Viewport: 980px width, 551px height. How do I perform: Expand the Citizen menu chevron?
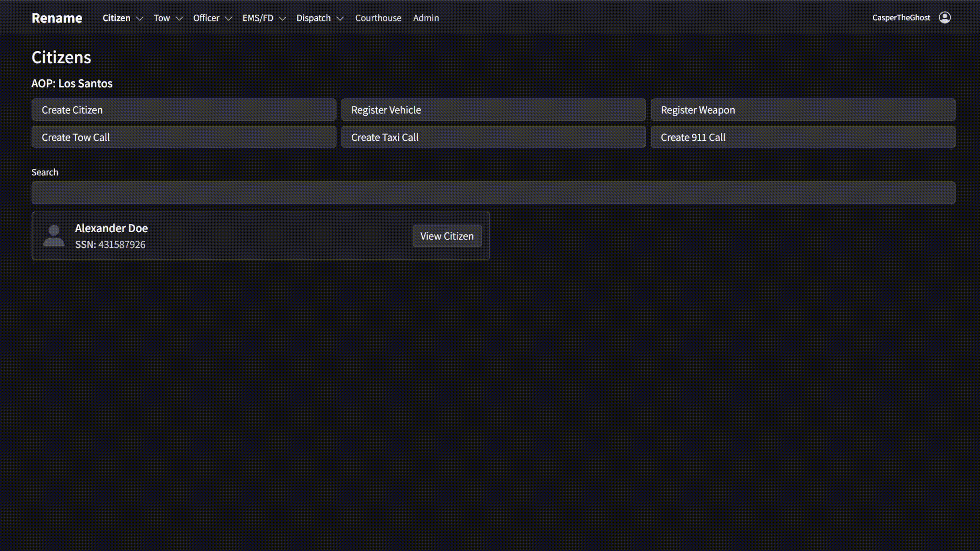[140, 18]
